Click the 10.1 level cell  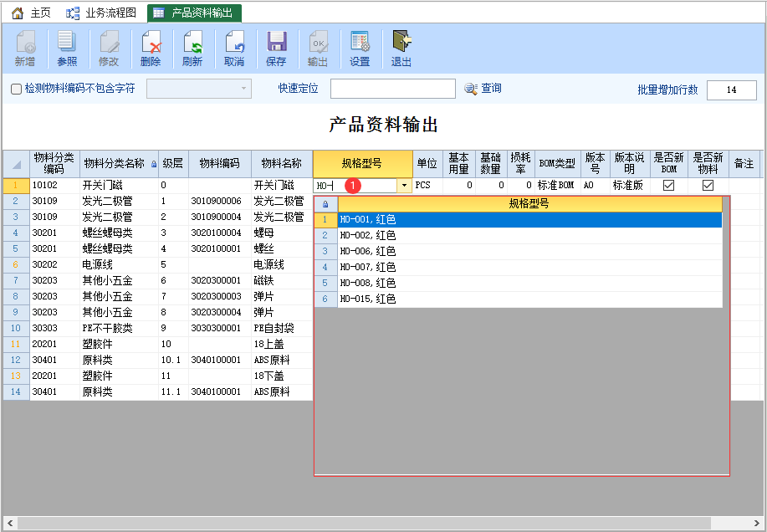[x=173, y=361]
